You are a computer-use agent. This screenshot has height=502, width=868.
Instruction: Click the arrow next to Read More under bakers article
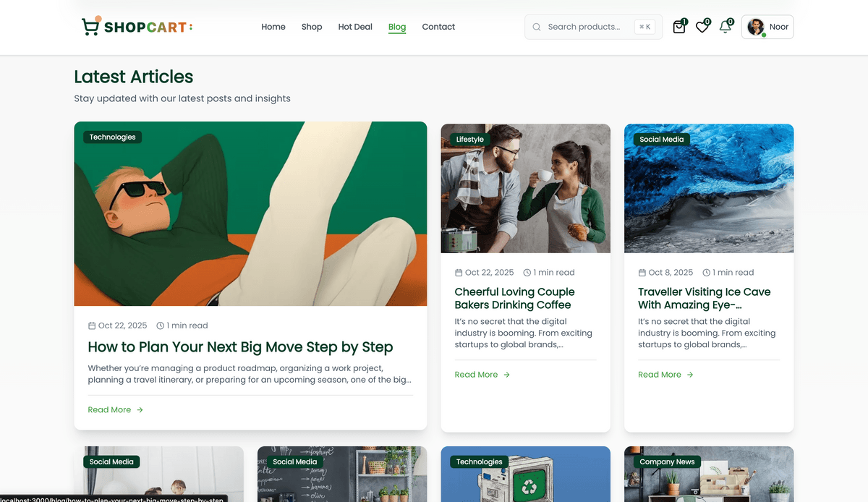coord(507,375)
